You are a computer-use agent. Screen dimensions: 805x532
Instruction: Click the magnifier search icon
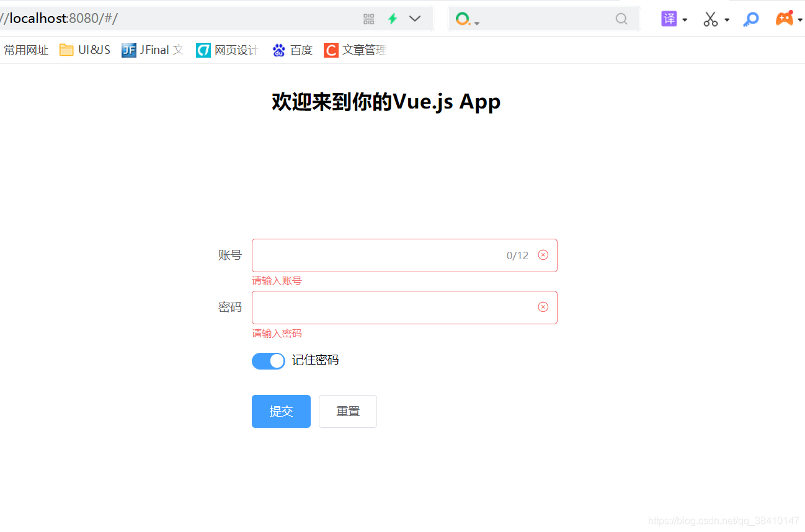(621, 19)
